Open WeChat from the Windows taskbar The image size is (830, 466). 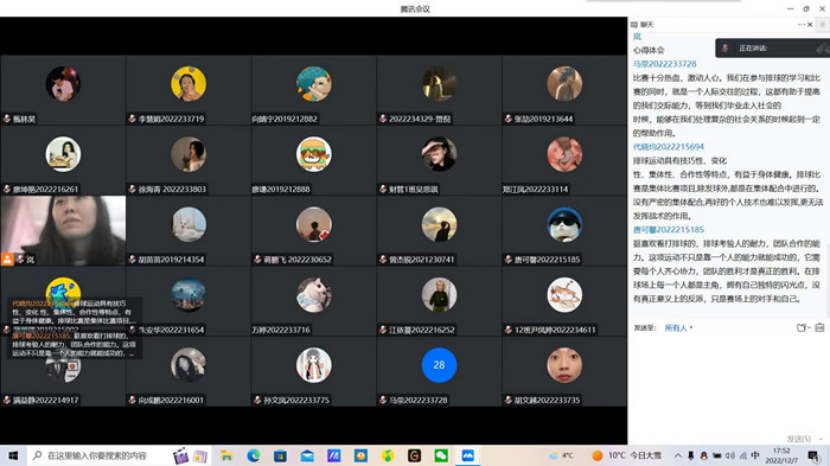[x=441, y=456]
